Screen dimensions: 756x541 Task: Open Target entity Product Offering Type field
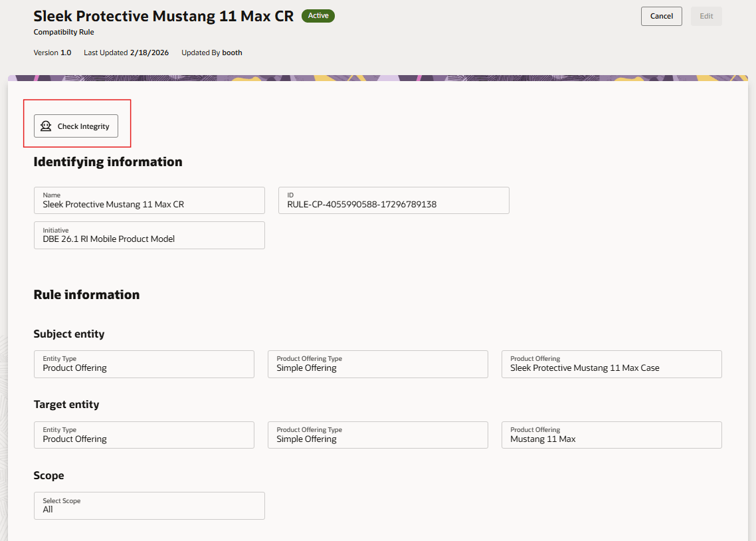point(377,435)
